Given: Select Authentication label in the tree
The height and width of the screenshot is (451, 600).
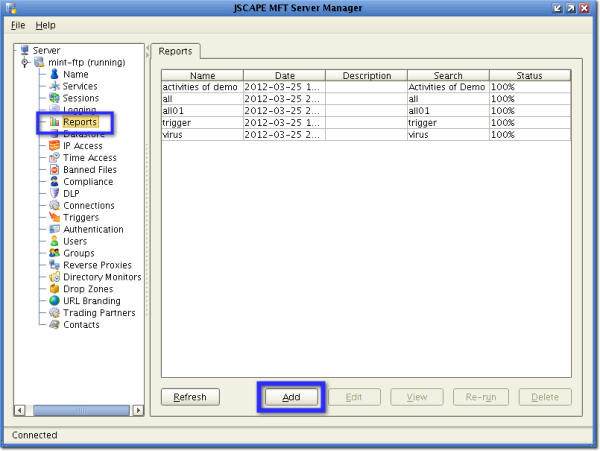Looking at the screenshot, I should click(x=93, y=229).
